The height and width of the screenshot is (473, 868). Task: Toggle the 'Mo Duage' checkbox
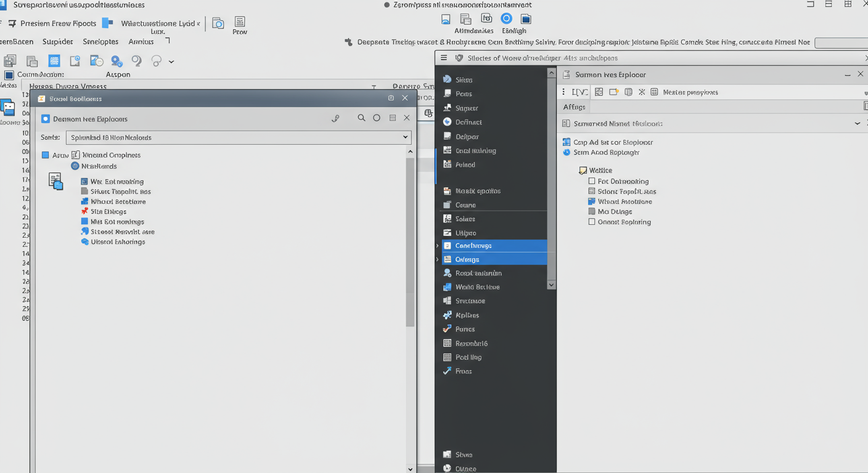pos(592,211)
